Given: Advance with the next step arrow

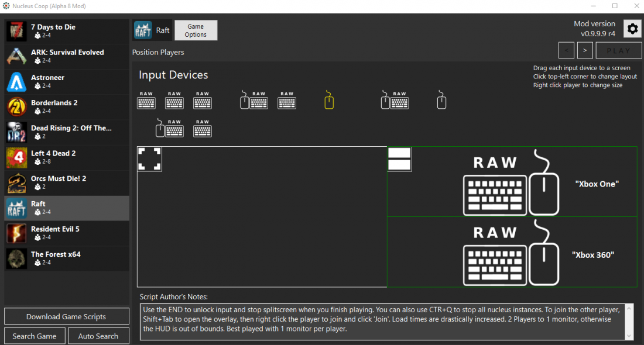Looking at the screenshot, I should 585,51.
